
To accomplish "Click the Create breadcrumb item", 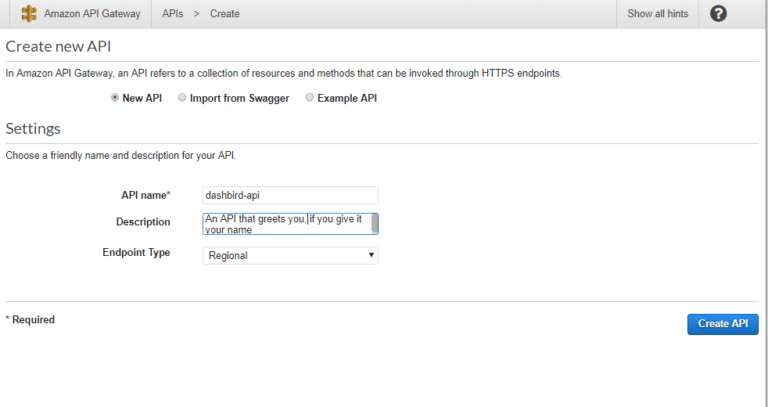I will [x=224, y=14].
